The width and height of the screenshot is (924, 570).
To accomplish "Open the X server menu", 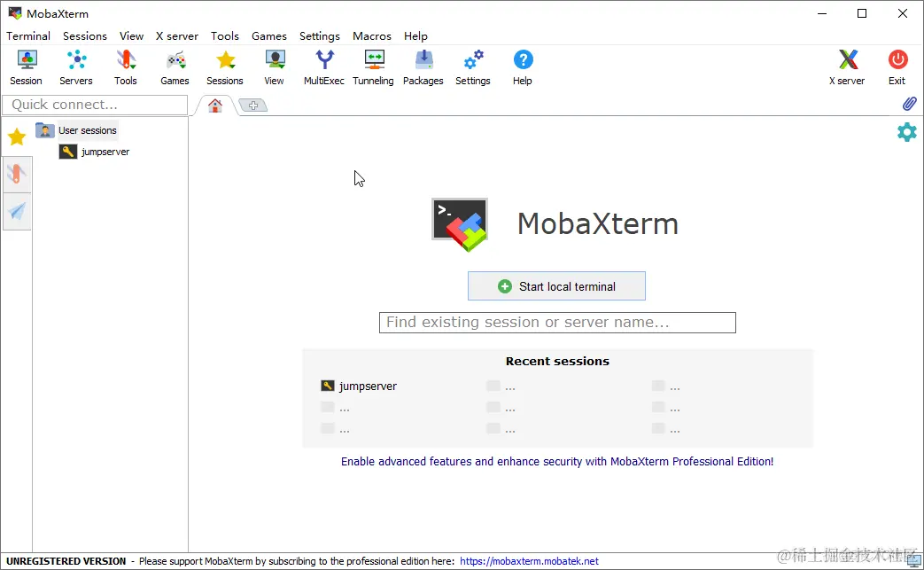I will point(177,36).
